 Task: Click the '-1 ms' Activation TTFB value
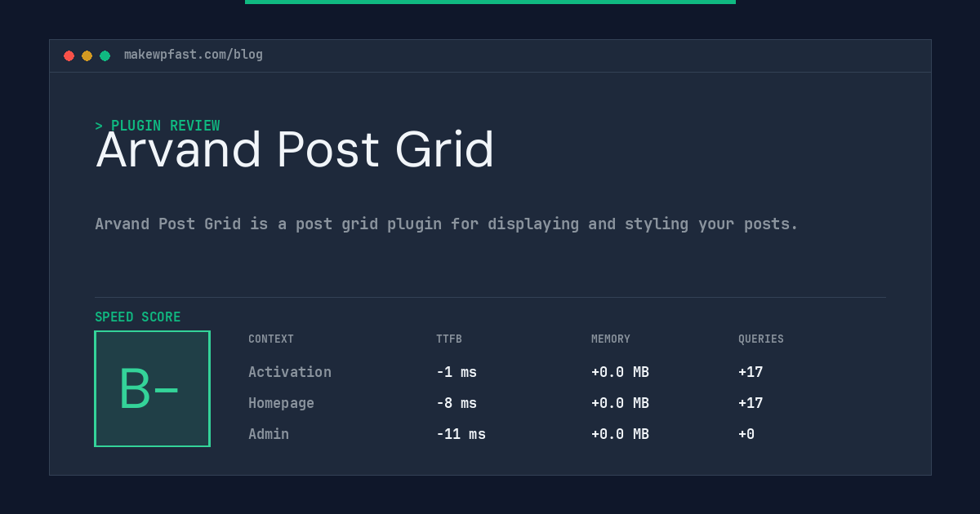pos(457,372)
